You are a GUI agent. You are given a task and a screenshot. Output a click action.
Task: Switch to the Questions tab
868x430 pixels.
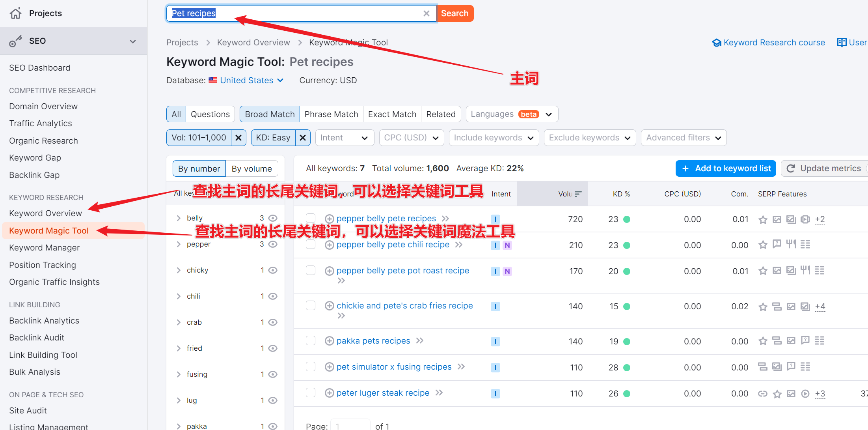[210, 114]
